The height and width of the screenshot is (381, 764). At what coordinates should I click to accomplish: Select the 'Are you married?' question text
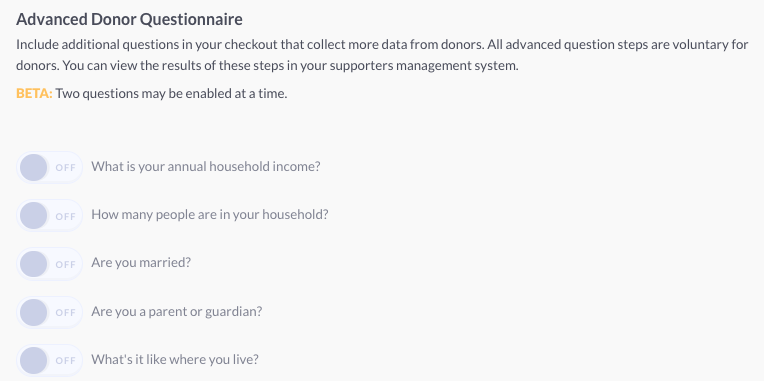click(141, 263)
